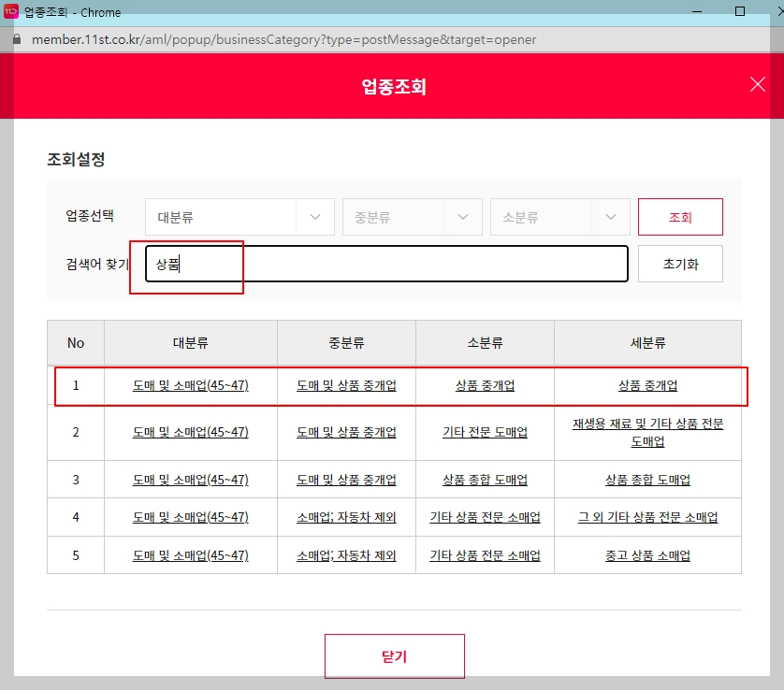
Task: Click the address bar URL
Action: pyautogui.click(x=283, y=39)
